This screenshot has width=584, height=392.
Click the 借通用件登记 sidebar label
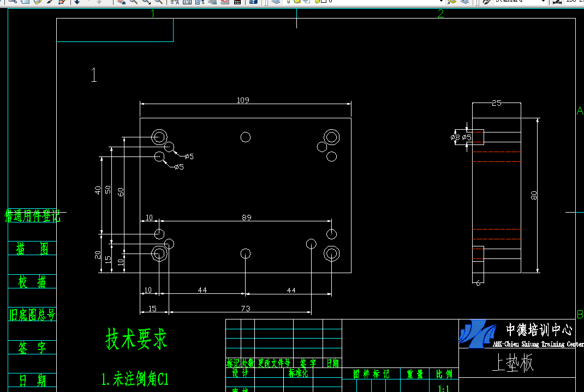[x=32, y=216]
